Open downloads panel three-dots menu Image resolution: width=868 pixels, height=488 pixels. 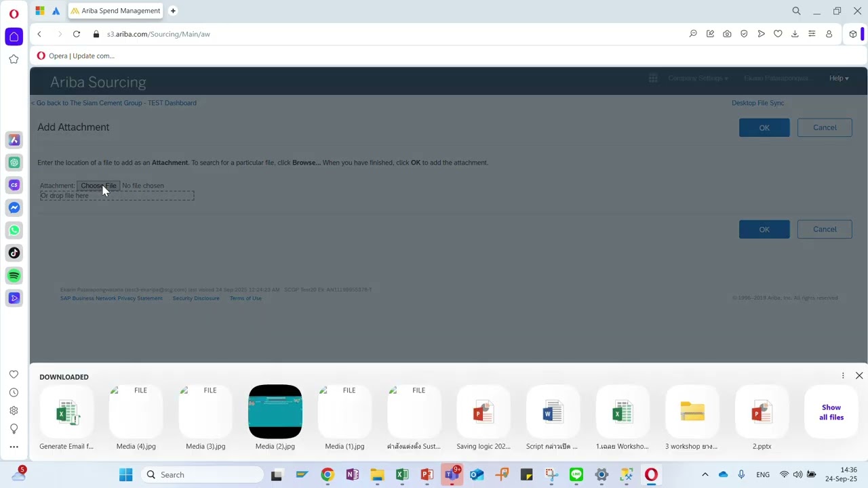point(843,375)
